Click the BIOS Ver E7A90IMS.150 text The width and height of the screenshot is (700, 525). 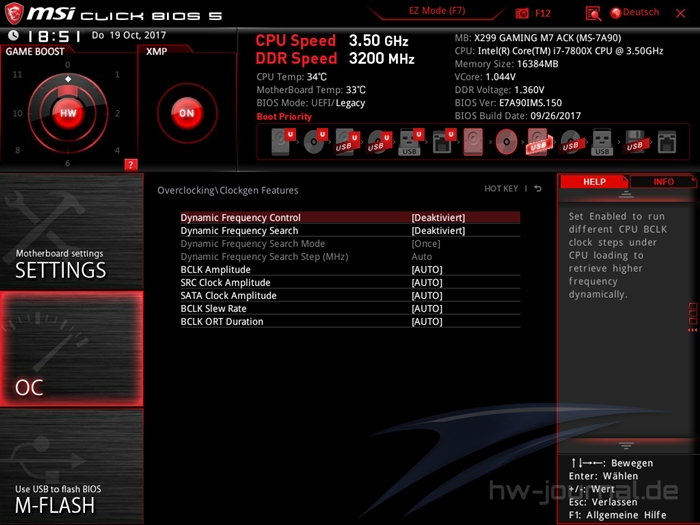tap(508, 103)
